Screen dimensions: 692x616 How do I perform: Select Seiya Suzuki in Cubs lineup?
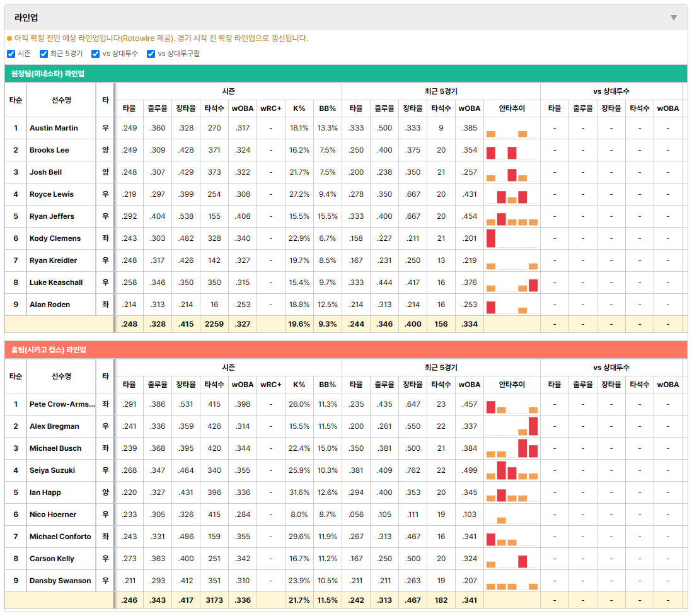click(x=52, y=470)
